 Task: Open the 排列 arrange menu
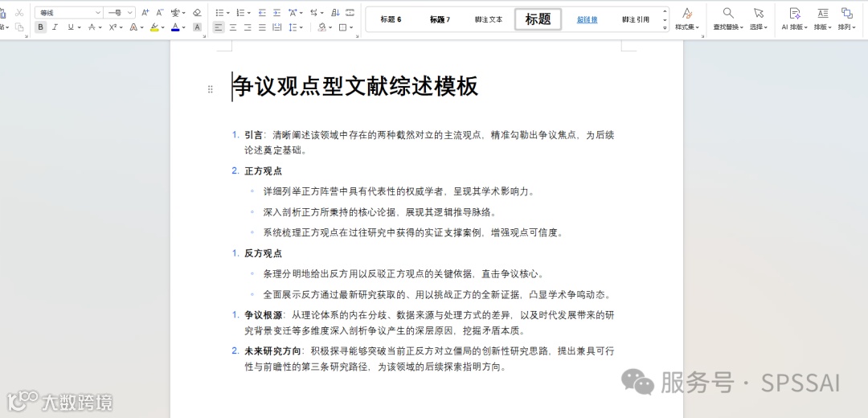pos(847,19)
